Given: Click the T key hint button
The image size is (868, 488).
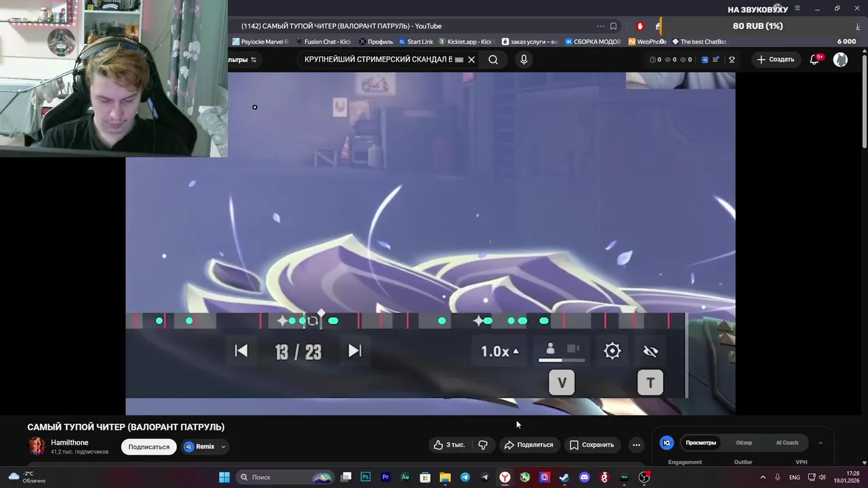Looking at the screenshot, I should pyautogui.click(x=650, y=383).
